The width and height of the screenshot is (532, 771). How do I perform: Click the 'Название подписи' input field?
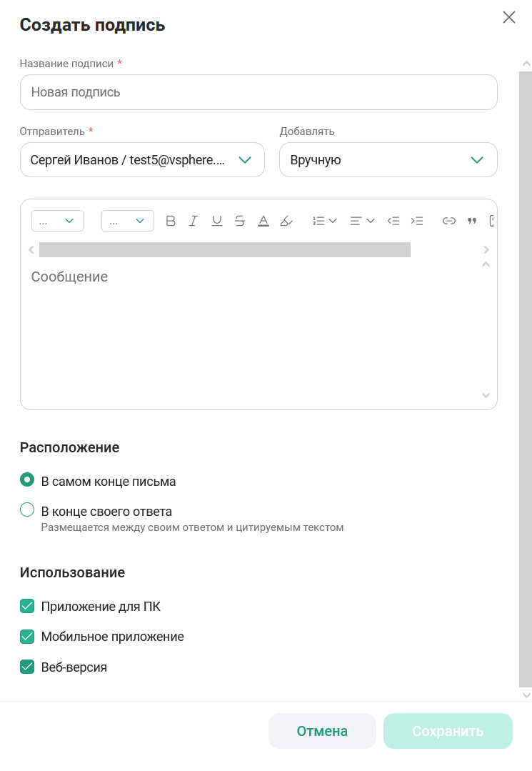259,92
